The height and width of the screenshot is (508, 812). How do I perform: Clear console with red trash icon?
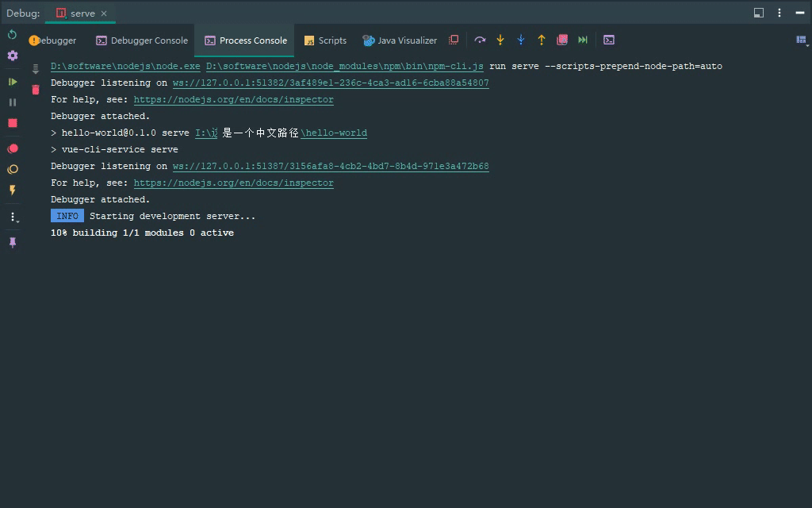pos(35,90)
